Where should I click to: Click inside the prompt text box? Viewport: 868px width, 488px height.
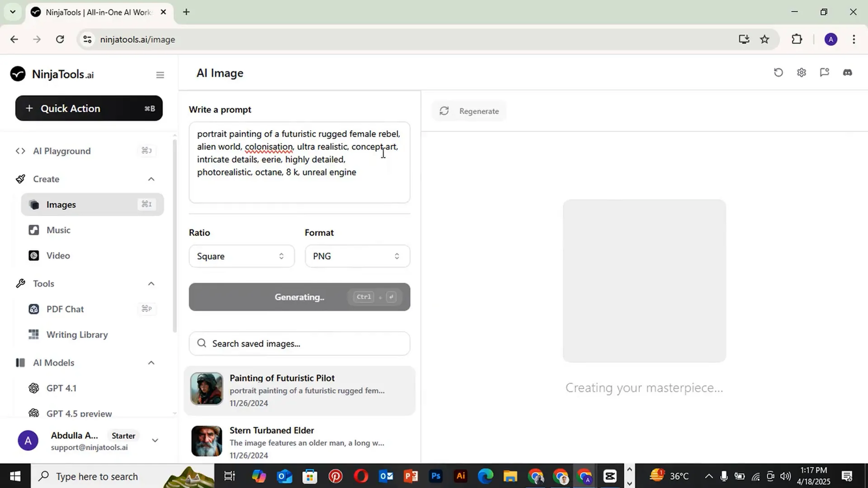(299, 163)
